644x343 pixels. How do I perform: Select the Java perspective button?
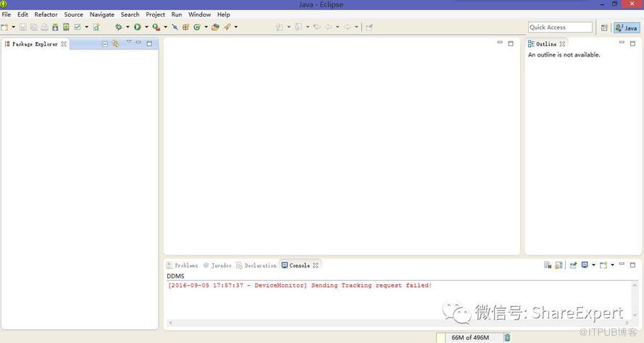tap(627, 28)
